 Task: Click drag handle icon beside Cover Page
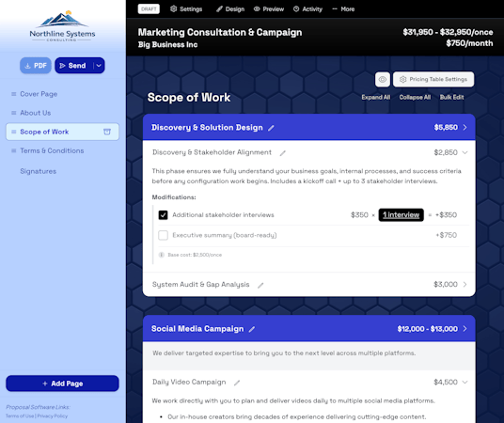(13, 94)
